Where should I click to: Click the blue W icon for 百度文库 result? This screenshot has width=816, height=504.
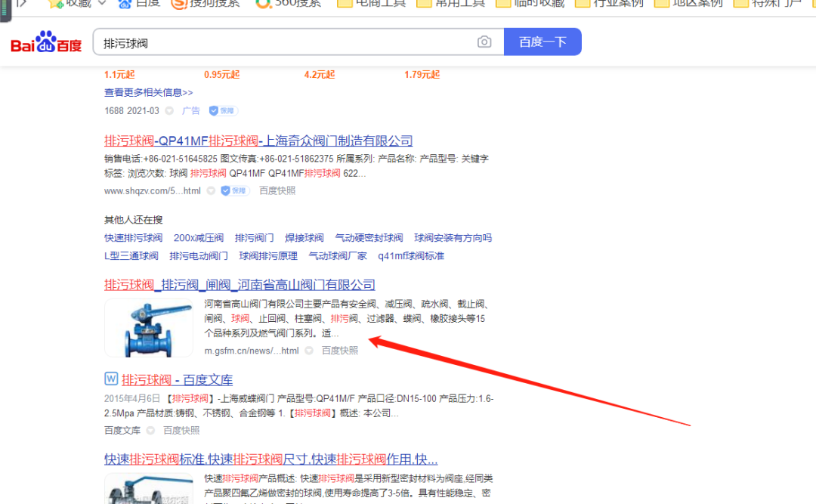point(110,379)
